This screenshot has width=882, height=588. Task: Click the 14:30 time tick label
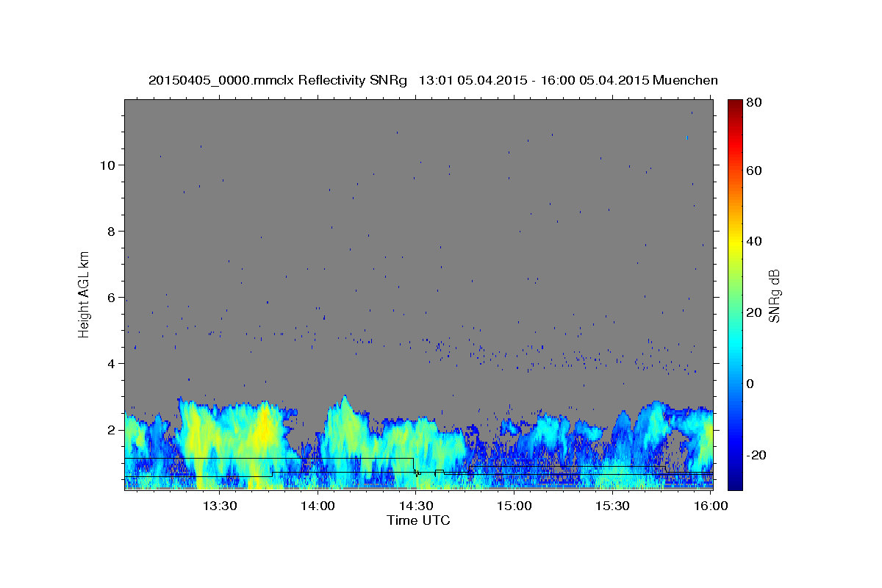point(416,506)
